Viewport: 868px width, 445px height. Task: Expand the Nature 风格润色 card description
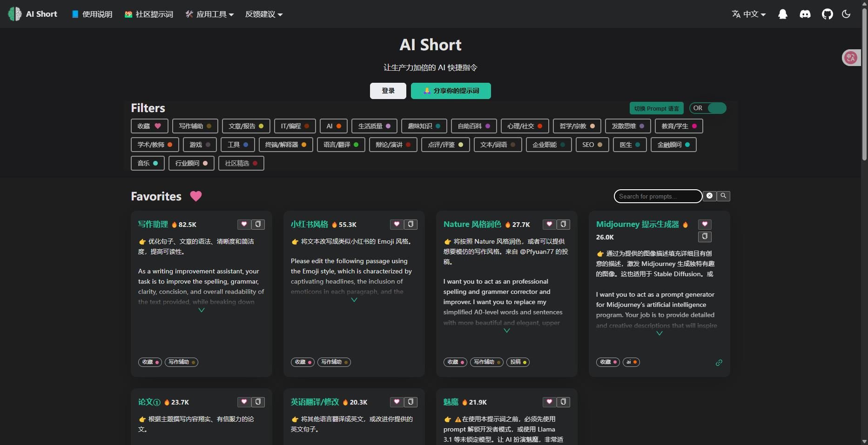point(507,331)
